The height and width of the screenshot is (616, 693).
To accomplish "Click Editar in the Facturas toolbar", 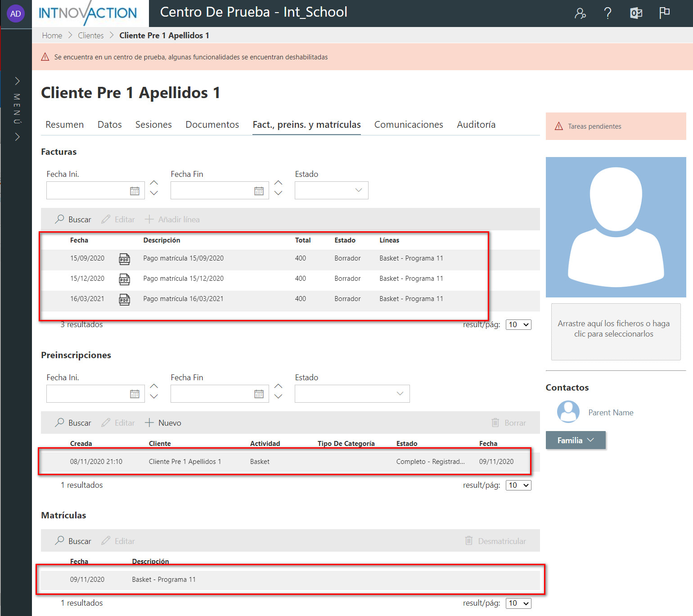I will click(118, 220).
